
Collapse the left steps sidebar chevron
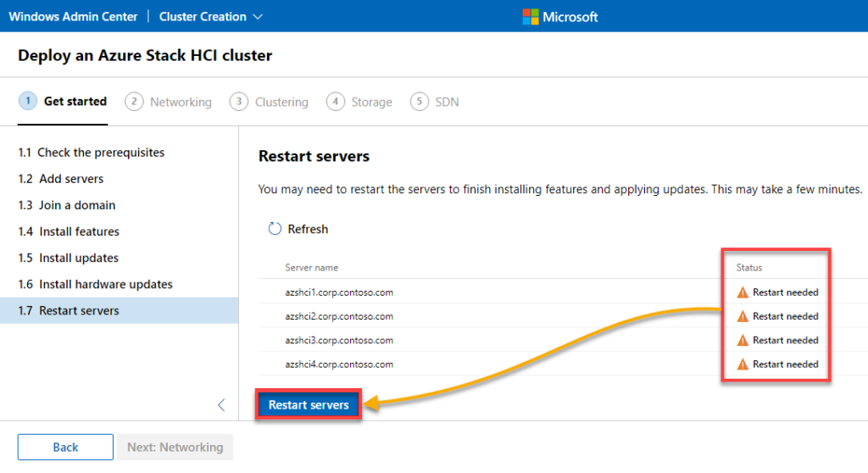221,405
